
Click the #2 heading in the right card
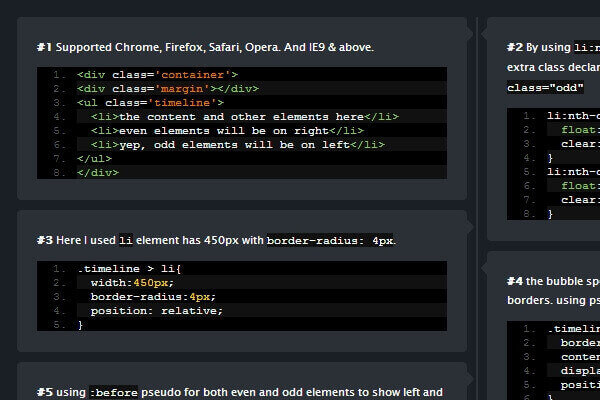515,47
